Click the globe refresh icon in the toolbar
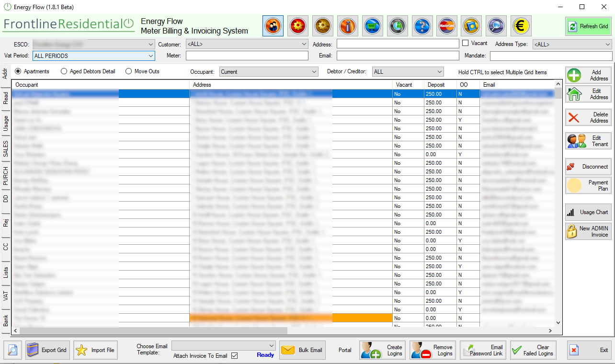Screen dimensions: 615x364 [398, 26]
